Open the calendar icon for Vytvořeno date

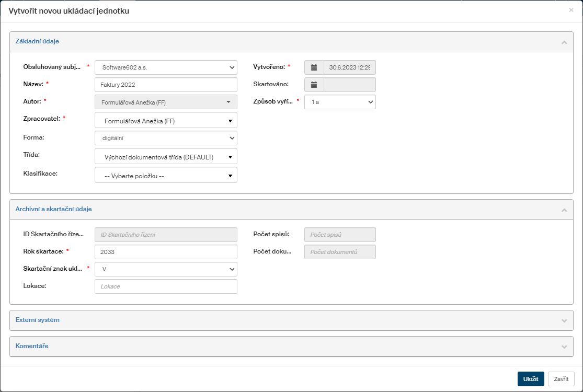coord(314,67)
